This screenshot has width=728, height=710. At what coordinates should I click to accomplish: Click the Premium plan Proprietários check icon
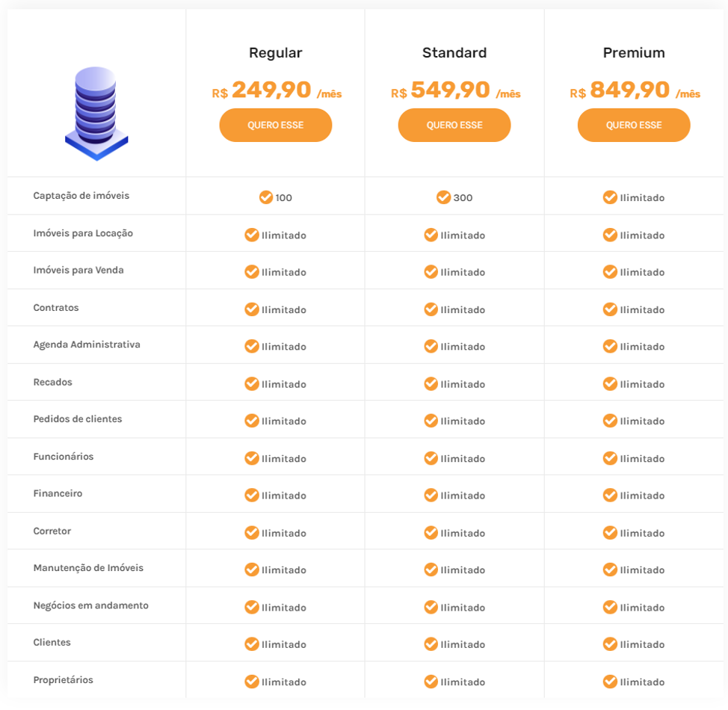[610, 682]
